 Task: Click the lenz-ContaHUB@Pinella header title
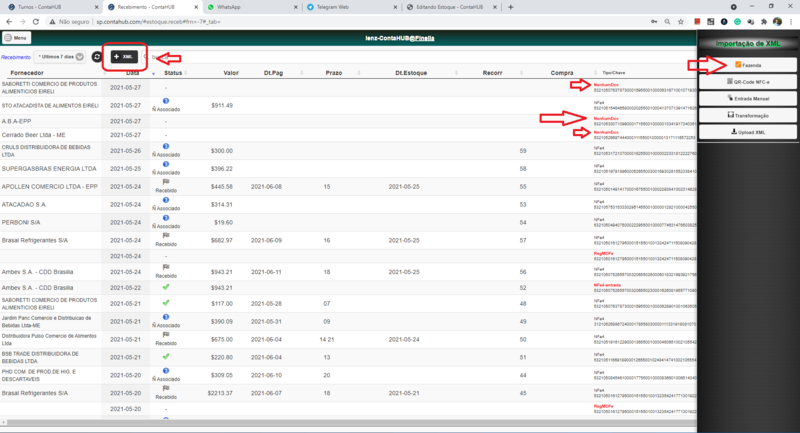tap(399, 38)
